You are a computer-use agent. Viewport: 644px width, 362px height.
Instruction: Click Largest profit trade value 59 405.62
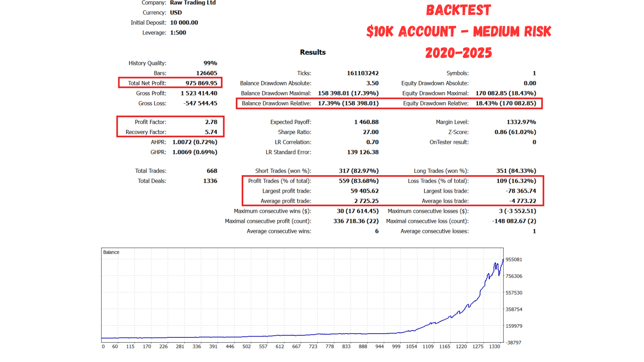365,191
